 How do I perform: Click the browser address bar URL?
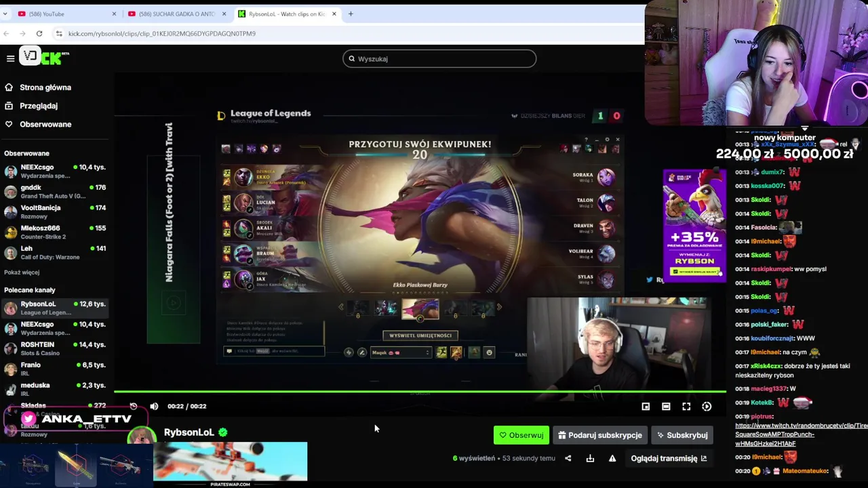click(x=161, y=33)
